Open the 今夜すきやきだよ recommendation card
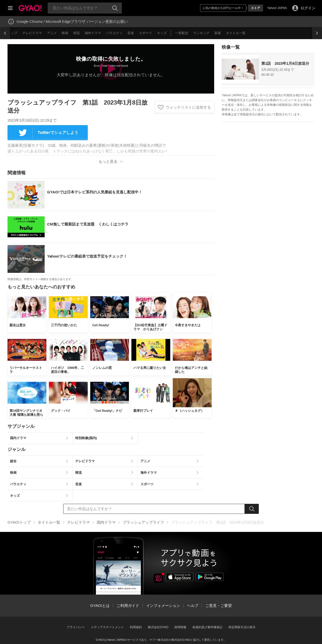 click(x=192, y=313)
